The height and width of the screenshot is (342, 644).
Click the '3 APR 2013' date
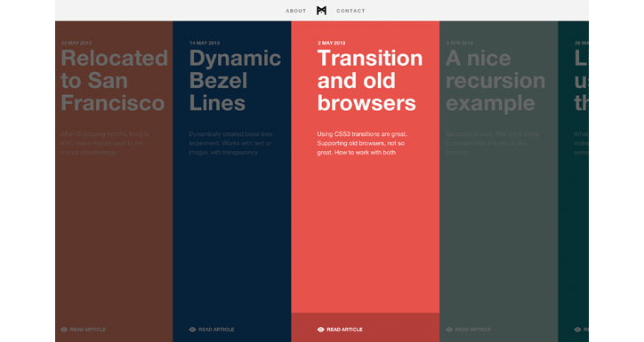click(x=460, y=43)
